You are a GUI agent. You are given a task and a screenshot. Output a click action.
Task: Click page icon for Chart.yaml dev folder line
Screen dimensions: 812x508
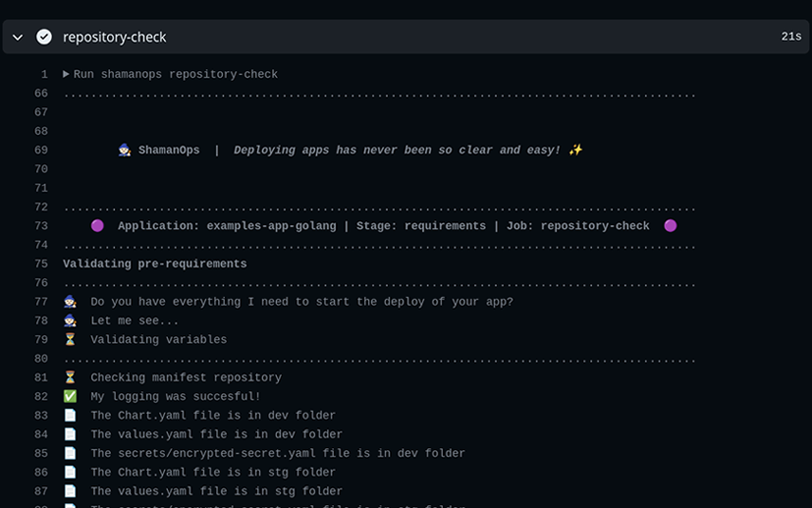pyautogui.click(x=70, y=415)
